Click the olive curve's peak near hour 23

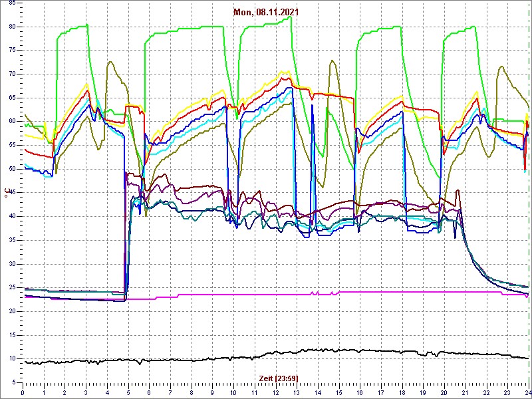pos(501,66)
